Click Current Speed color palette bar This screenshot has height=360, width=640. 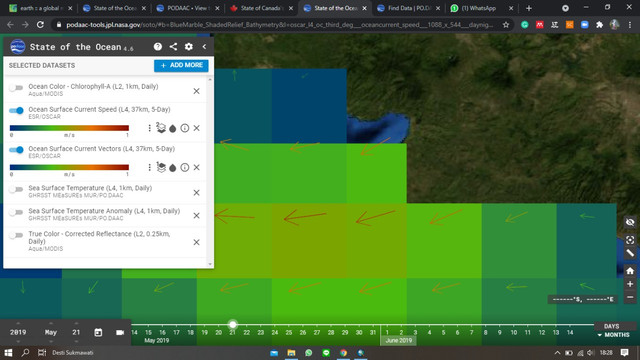point(69,128)
